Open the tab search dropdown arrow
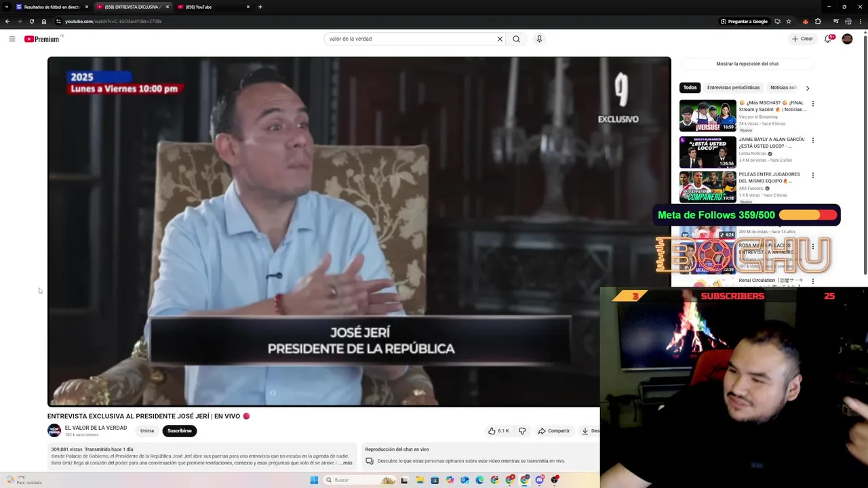 point(6,7)
